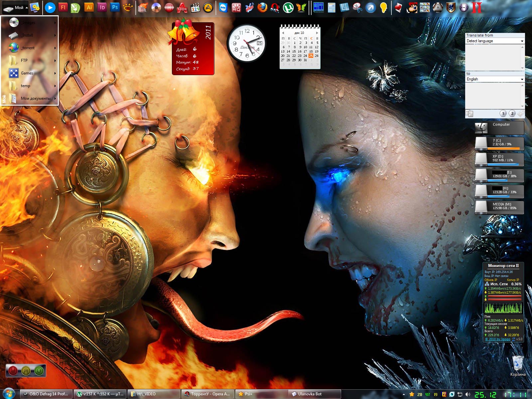Switch to Ulanovka Bot taskbar window
Screen dimensions: 532x399
(315, 394)
